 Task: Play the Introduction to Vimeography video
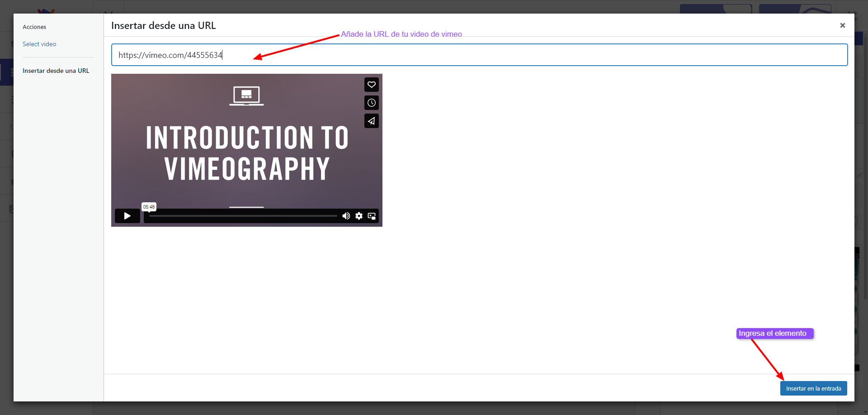(x=127, y=216)
